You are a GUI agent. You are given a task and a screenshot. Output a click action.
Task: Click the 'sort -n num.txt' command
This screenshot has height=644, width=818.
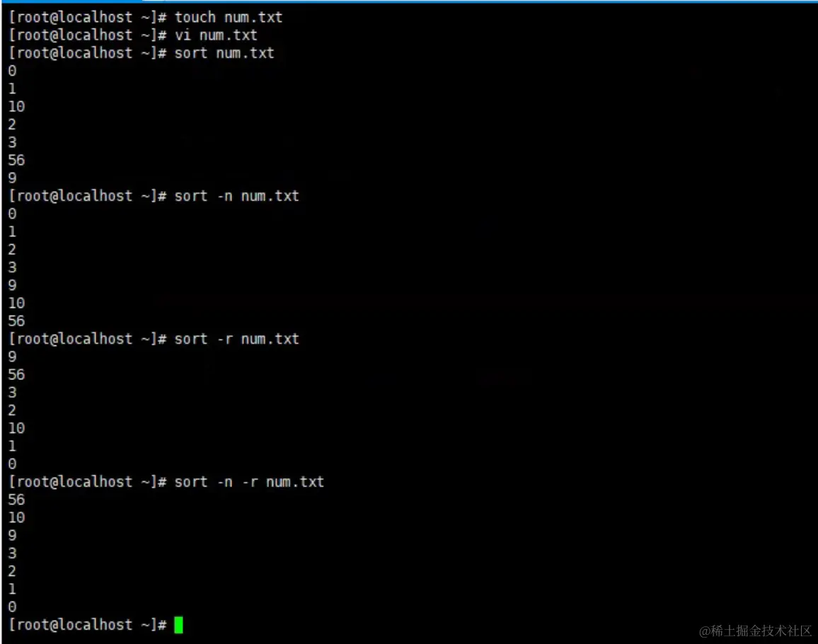coord(237,196)
